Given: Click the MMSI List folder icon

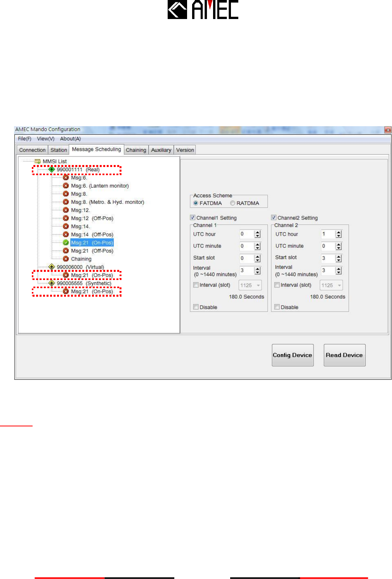Looking at the screenshot, I should point(38,161).
